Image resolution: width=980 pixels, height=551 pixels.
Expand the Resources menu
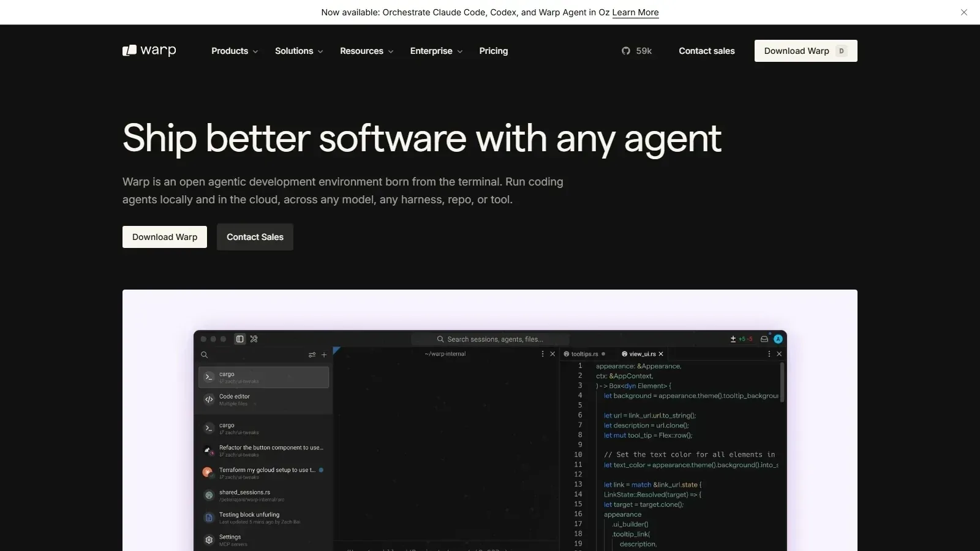[x=367, y=51]
